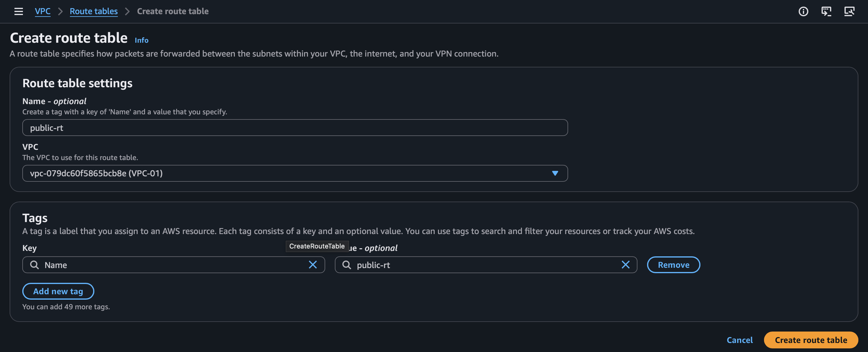Clear the public-rt tag value field
This screenshot has width=868, height=352.
point(625,265)
